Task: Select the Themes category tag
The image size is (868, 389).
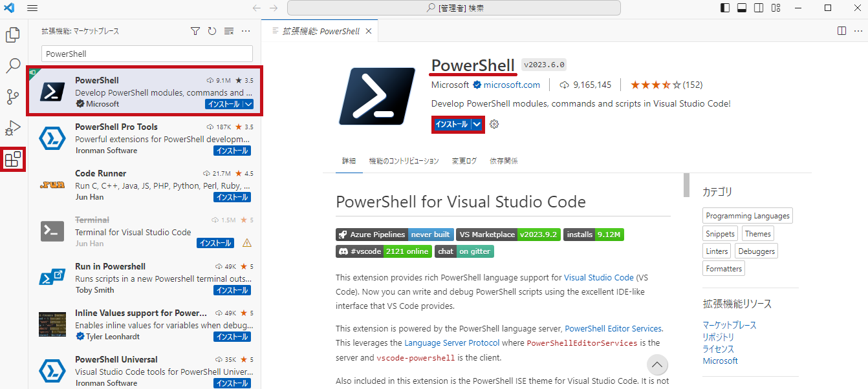Action: click(x=757, y=234)
